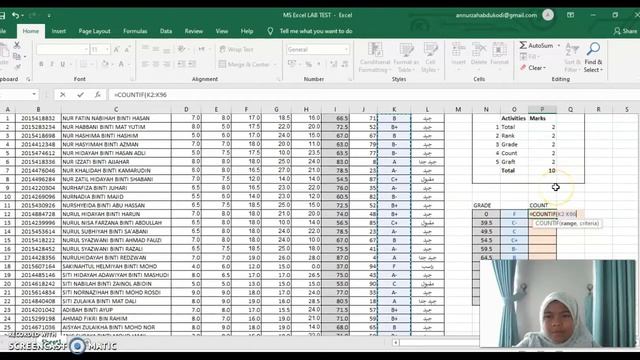Click the Ribbon Display Options icon
The image size is (640, 360).
pos(571,15)
